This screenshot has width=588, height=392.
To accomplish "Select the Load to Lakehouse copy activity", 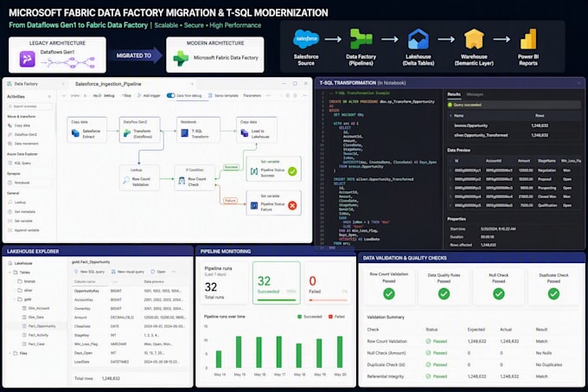I will coord(257,130).
